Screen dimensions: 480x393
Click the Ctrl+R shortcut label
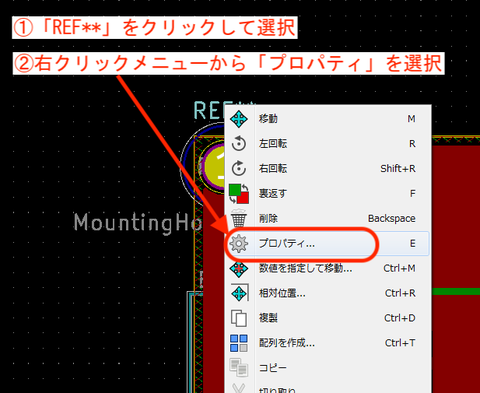[400, 293]
